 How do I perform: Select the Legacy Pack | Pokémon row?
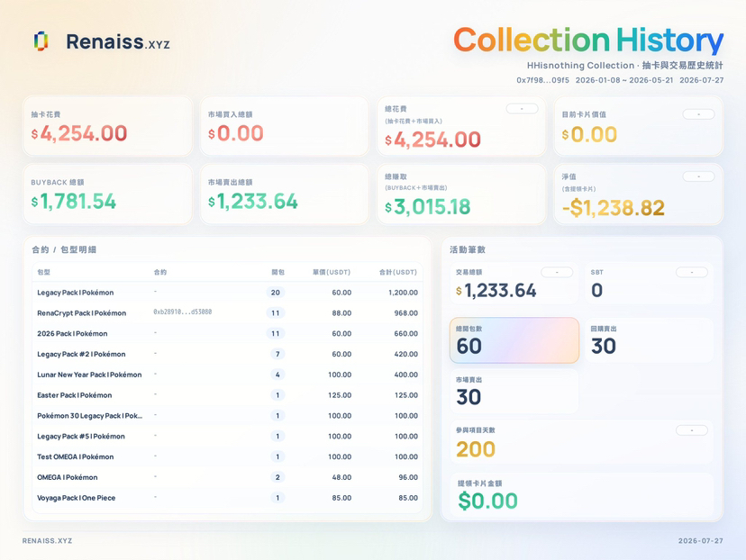pyautogui.click(x=227, y=293)
